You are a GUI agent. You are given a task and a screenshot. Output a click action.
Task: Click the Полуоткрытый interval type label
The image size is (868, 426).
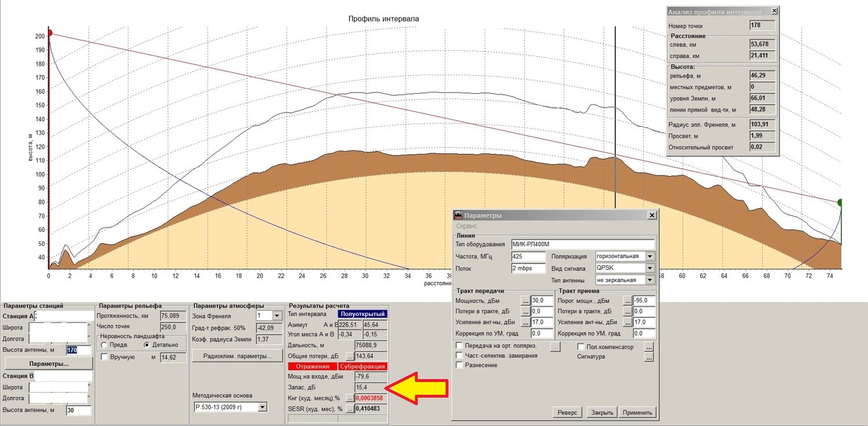coord(362,314)
